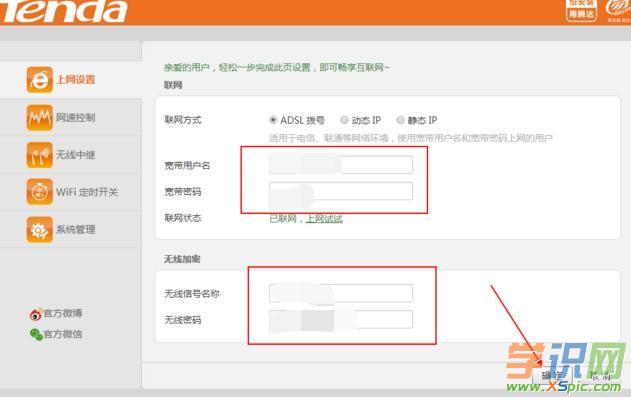
Task: Focus the 无线信号名称 input field
Action: pyautogui.click(x=341, y=293)
